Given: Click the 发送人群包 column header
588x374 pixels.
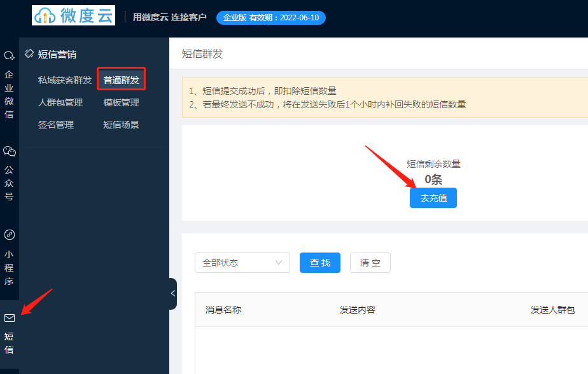Looking at the screenshot, I should (553, 310).
